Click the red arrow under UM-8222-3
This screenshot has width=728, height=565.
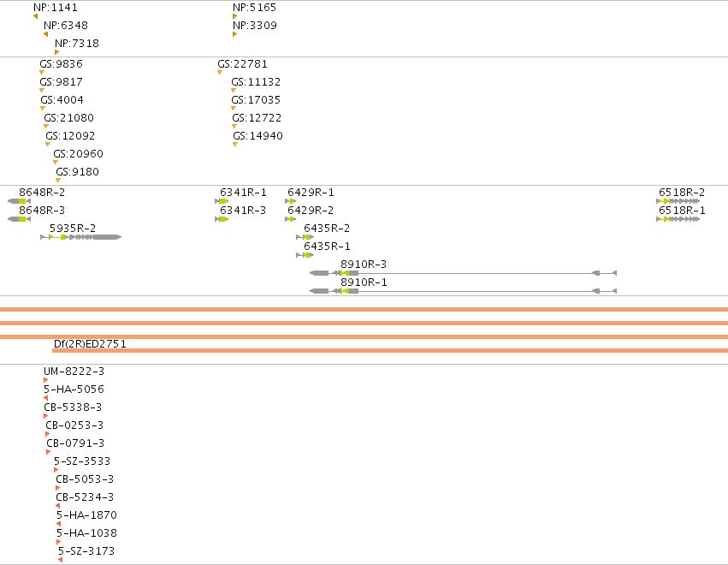45,380
